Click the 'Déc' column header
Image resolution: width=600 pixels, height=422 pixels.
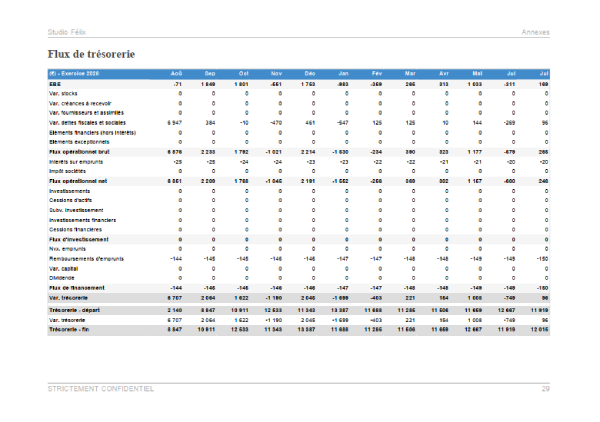tap(310, 75)
